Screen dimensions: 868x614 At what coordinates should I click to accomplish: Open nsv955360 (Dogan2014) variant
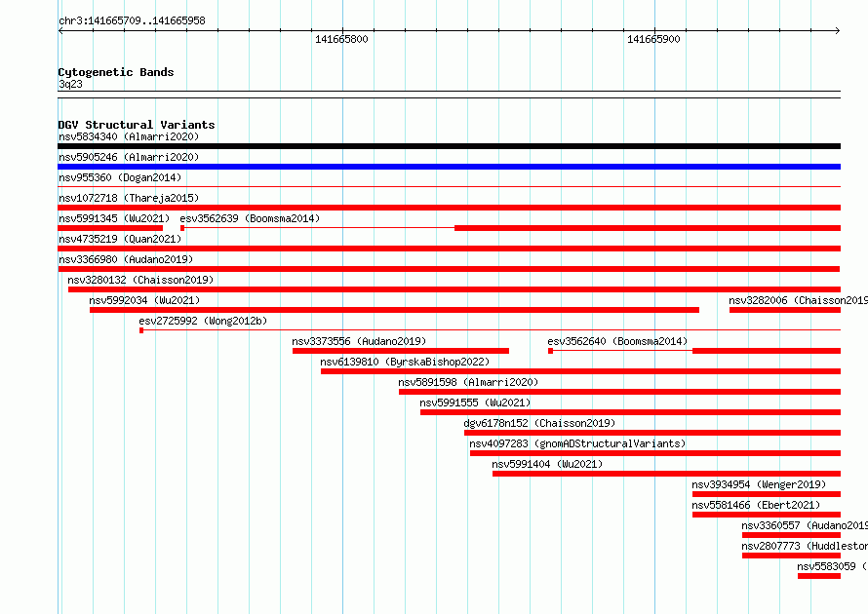[120, 177]
